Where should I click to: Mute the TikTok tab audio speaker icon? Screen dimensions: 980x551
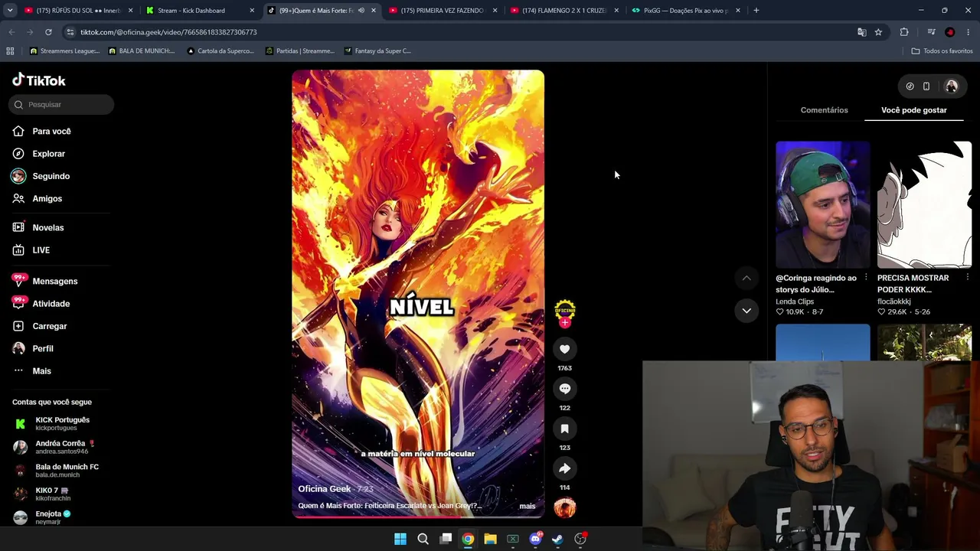coord(361,11)
